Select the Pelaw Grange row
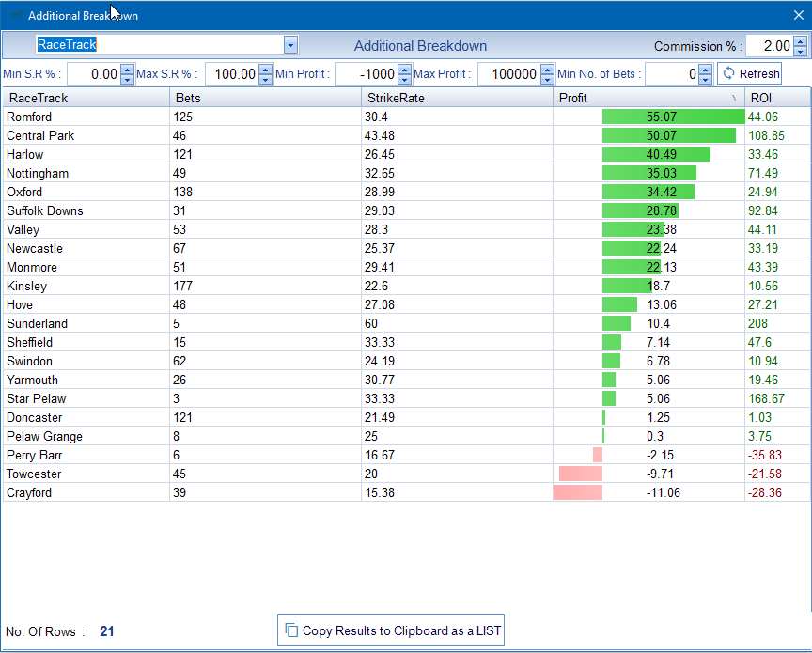The image size is (812, 653). 407,437
